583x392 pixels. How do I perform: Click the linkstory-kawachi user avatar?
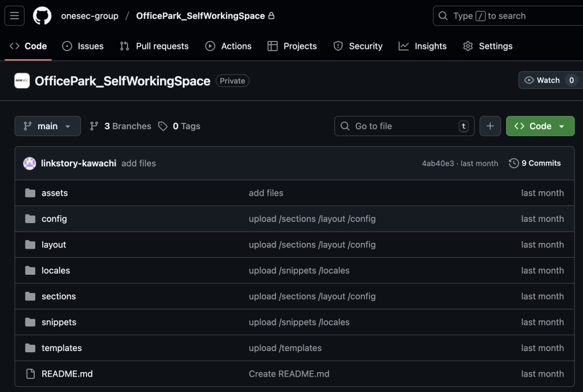pyautogui.click(x=30, y=163)
